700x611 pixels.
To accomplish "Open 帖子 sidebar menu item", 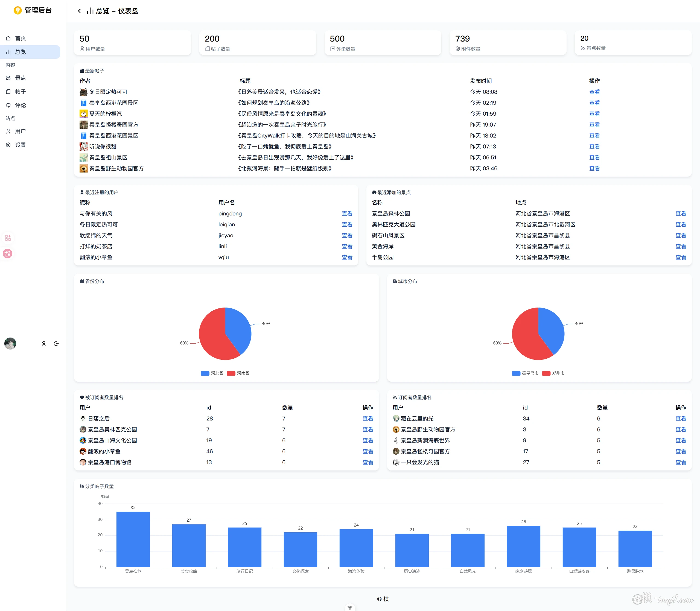I will point(20,91).
